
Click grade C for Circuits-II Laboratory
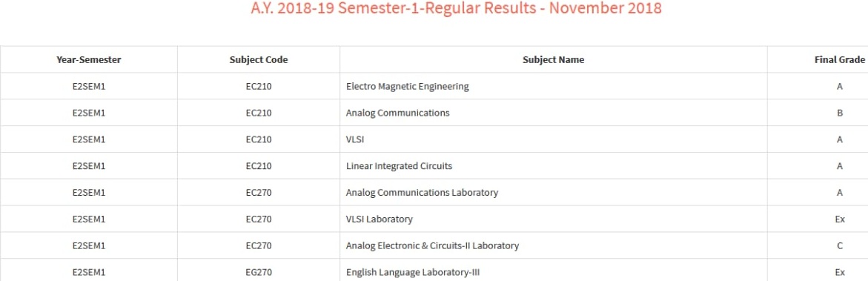point(840,246)
